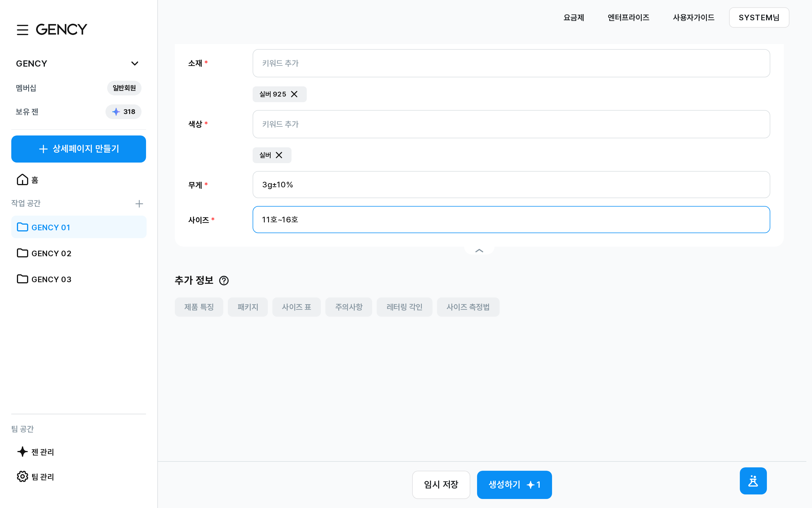Open the 추가 정보 help icon

coord(224,281)
